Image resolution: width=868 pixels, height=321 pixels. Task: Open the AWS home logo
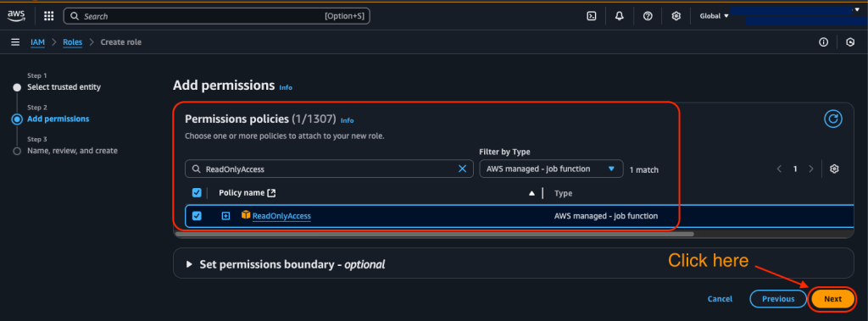[16, 15]
